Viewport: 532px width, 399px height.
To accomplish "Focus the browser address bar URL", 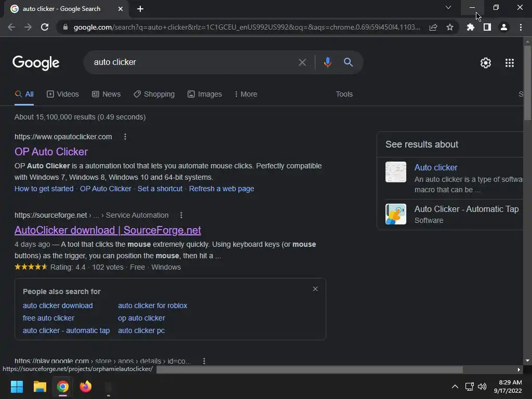I will (247, 27).
